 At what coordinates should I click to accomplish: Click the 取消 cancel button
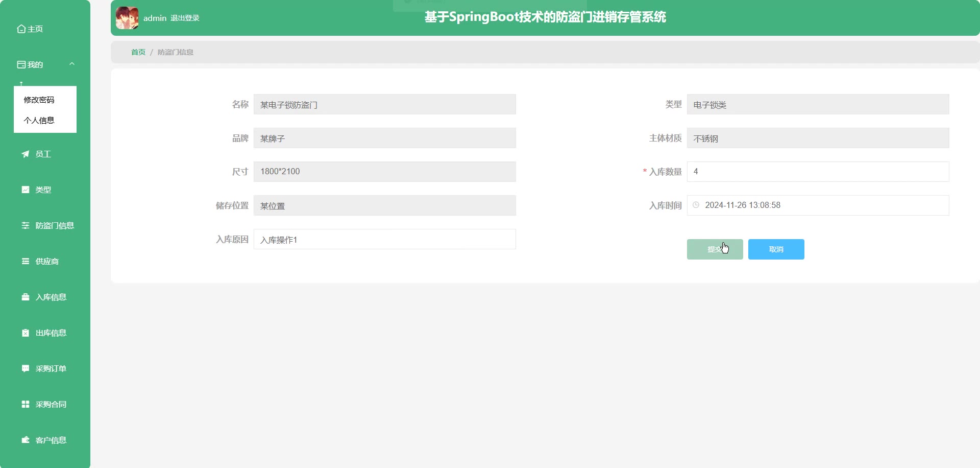[x=776, y=249]
